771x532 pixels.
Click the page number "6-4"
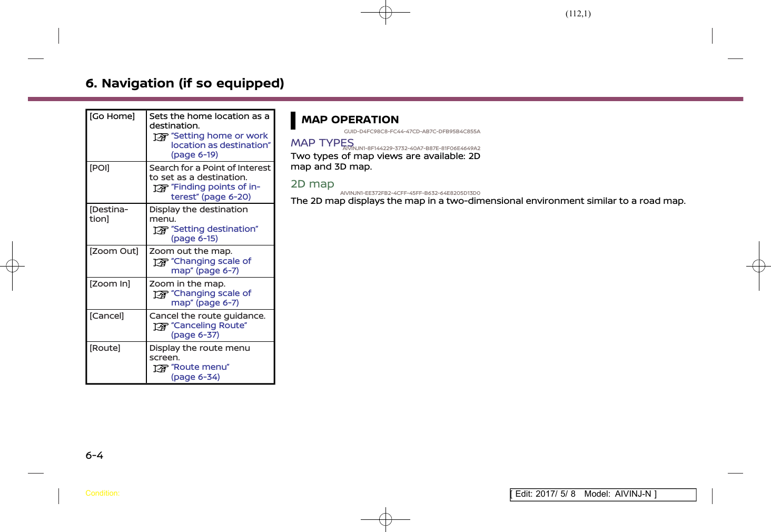[x=94, y=455]
